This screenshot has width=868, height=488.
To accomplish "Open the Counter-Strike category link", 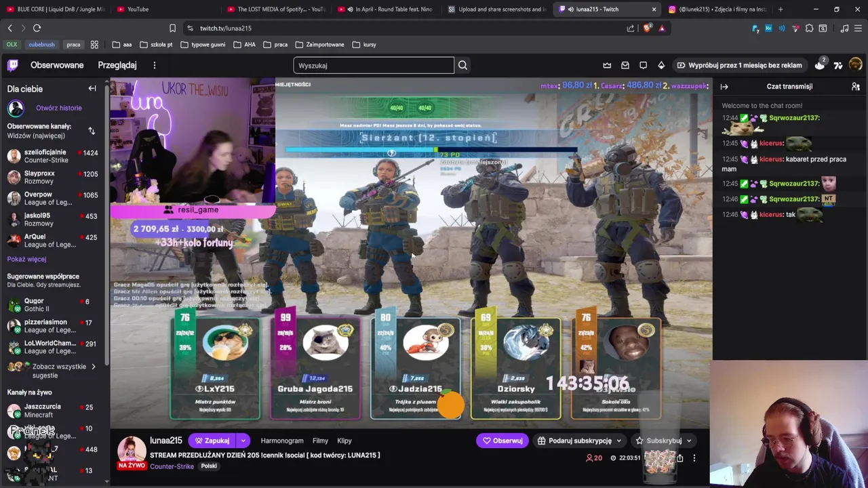I will pos(172,466).
